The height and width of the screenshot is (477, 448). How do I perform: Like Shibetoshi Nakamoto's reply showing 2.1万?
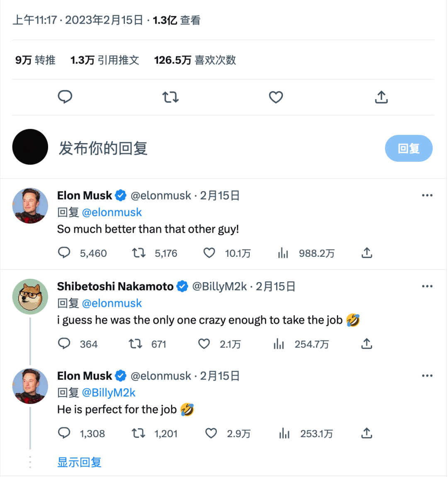click(x=204, y=344)
